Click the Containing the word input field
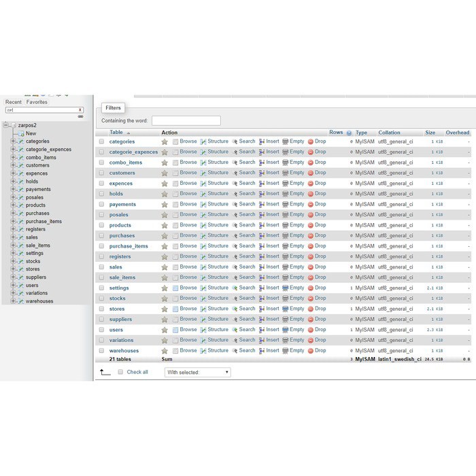Screen dimensions: 476x476 point(186,120)
